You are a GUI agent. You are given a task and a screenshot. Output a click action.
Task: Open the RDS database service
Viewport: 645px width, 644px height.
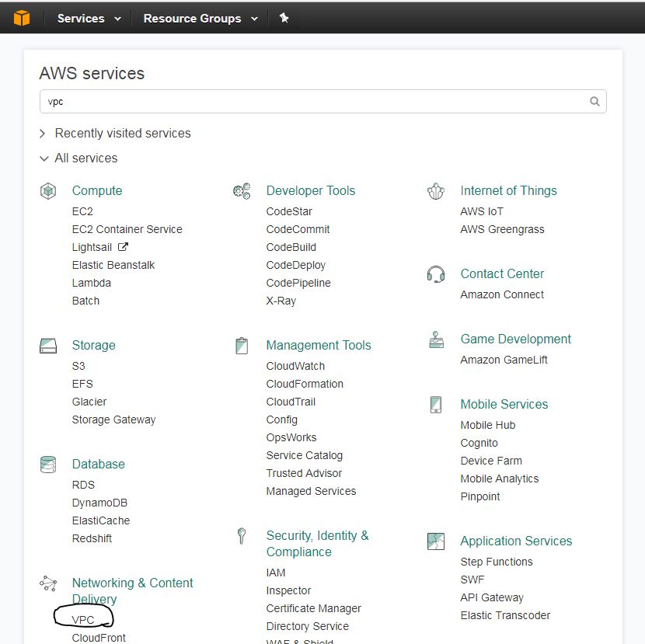coord(83,485)
